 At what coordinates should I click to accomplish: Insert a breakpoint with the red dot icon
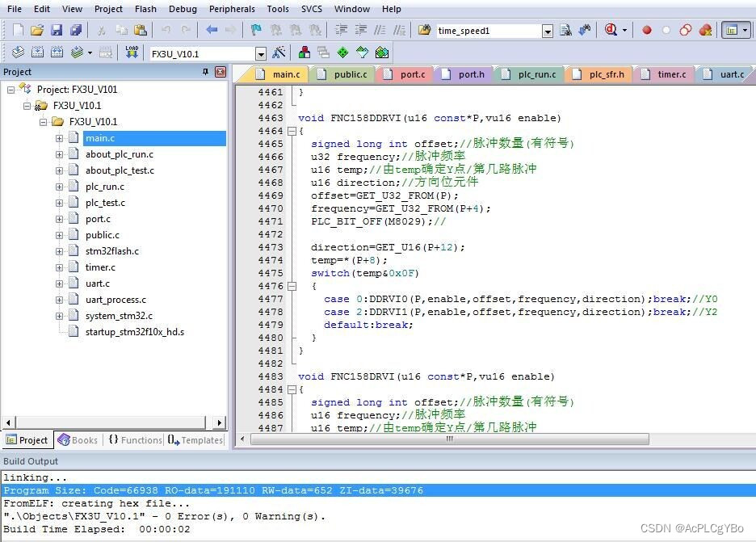pyautogui.click(x=647, y=31)
